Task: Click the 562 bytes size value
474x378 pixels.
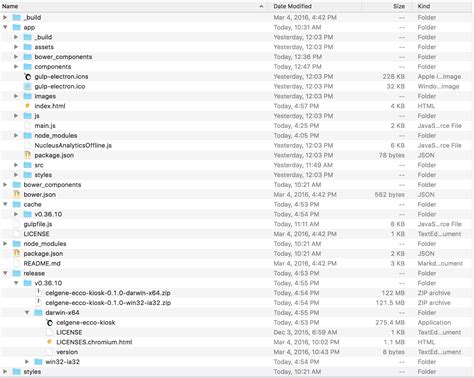Action: click(x=389, y=195)
